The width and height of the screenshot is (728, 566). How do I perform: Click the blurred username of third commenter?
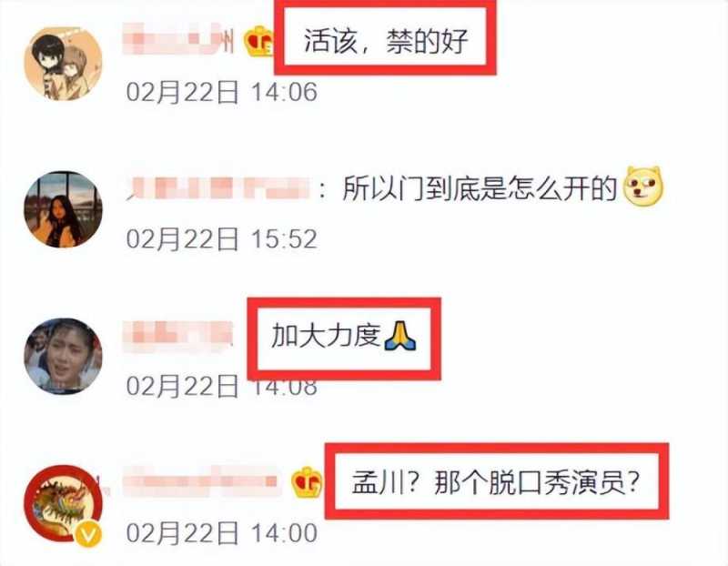(x=177, y=336)
